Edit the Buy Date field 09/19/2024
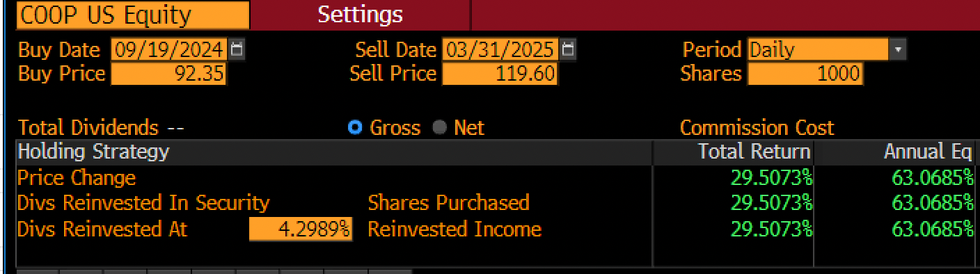 169,50
